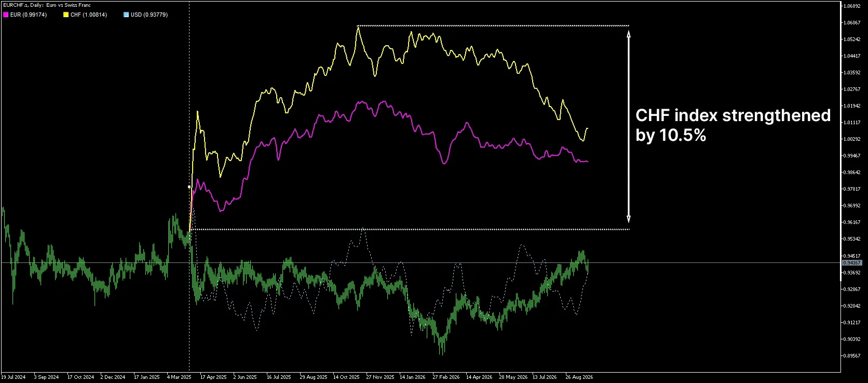Click the magenta EUR legend swatch
This screenshot has width=868, height=383.
(x=6, y=15)
